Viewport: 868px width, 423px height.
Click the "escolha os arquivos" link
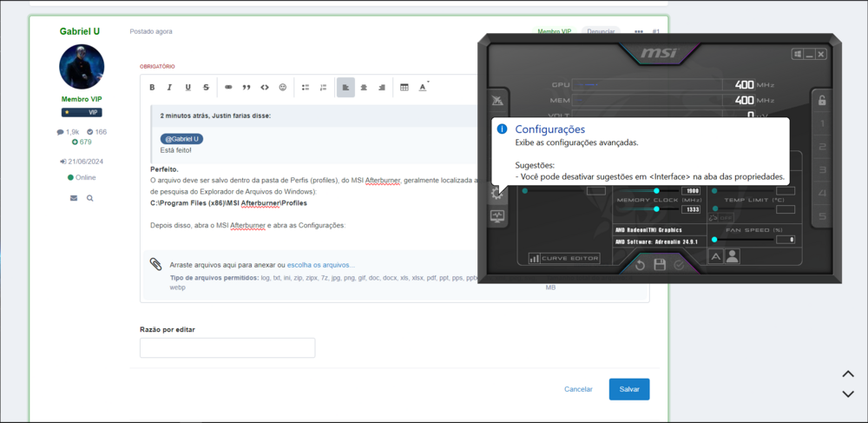click(320, 265)
